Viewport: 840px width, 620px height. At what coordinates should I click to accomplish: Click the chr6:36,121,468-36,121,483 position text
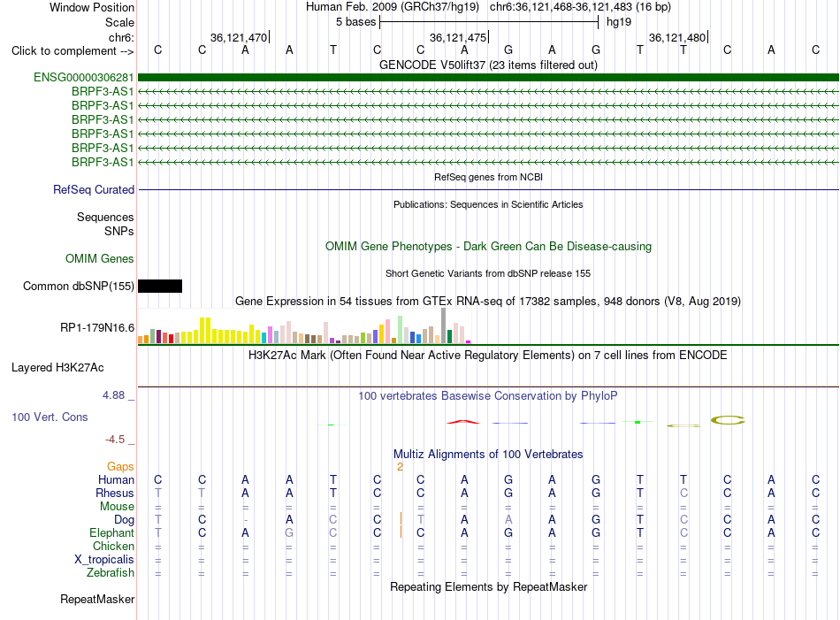tap(580, 7)
